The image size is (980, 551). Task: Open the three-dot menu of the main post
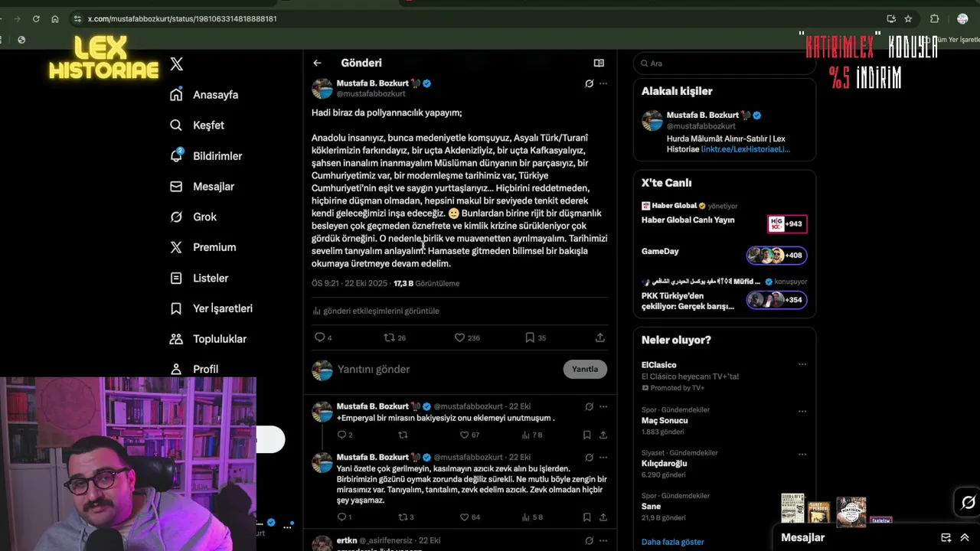pyautogui.click(x=603, y=83)
